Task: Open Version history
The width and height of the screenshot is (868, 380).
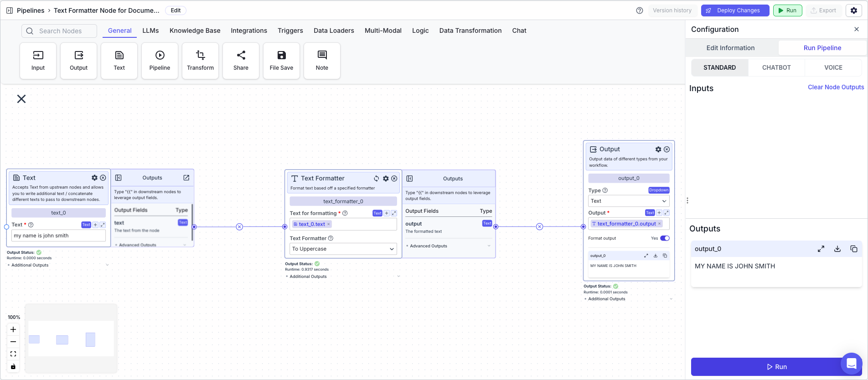Action: coord(672,10)
